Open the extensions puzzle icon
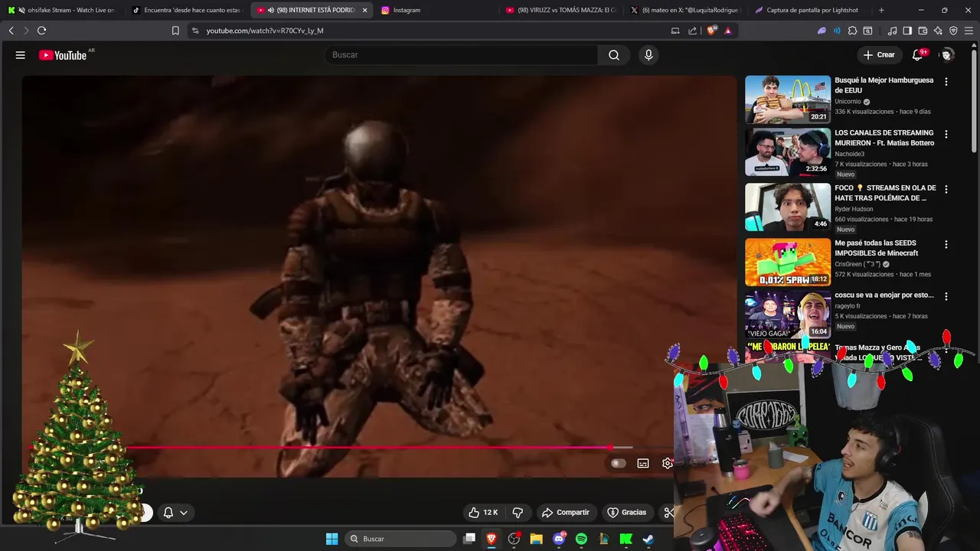 click(852, 31)
